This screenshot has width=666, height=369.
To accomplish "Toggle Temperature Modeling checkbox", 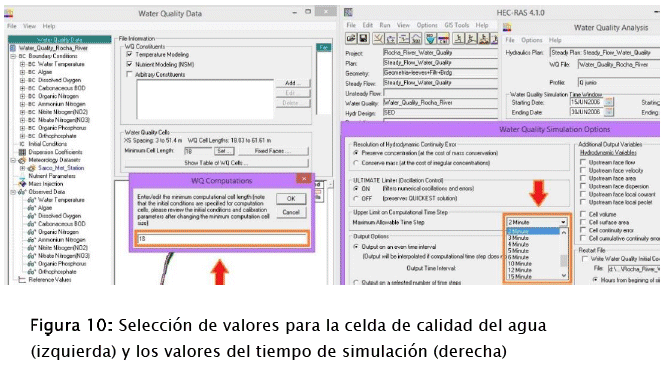I will pos(130,54).
